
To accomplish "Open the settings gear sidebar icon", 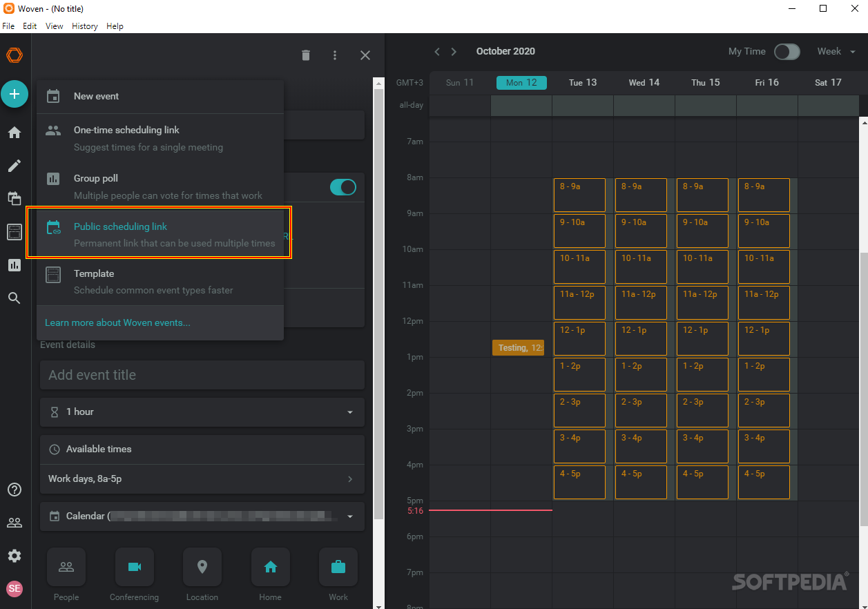I will [x=15, y=556].
